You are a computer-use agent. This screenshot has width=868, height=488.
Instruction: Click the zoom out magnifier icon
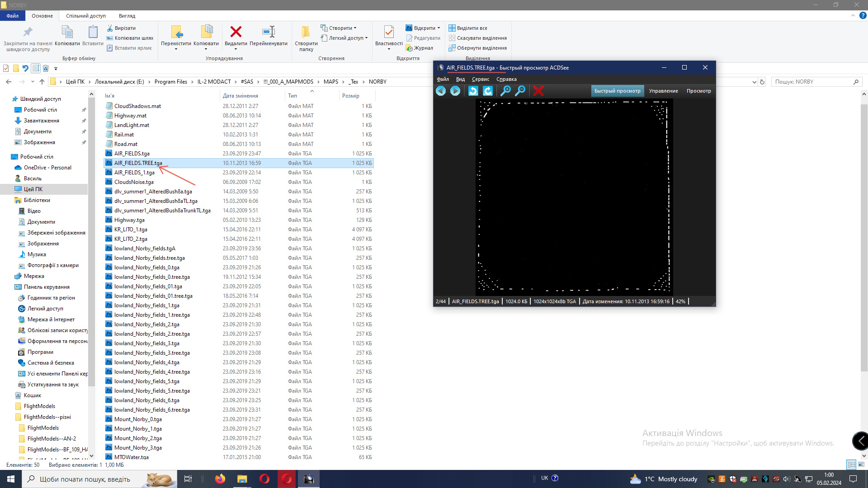(x=520, y=91)
